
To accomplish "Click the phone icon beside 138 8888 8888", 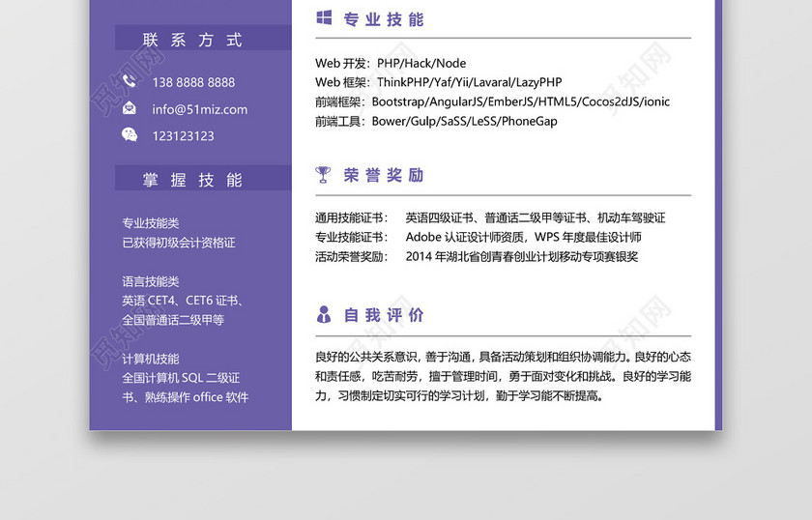I will pos(130,81).
